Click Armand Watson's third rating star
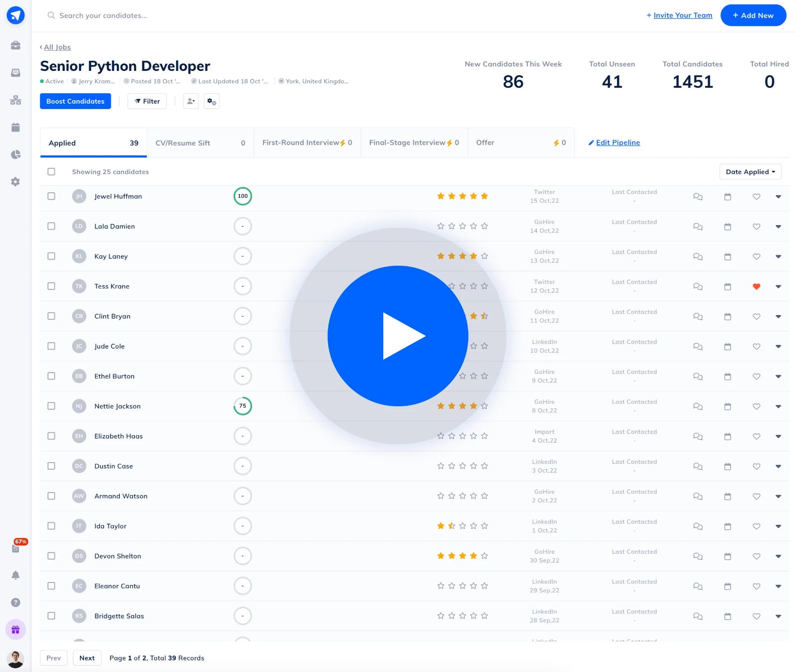The image size is (796, 672). tap(463, 496)
